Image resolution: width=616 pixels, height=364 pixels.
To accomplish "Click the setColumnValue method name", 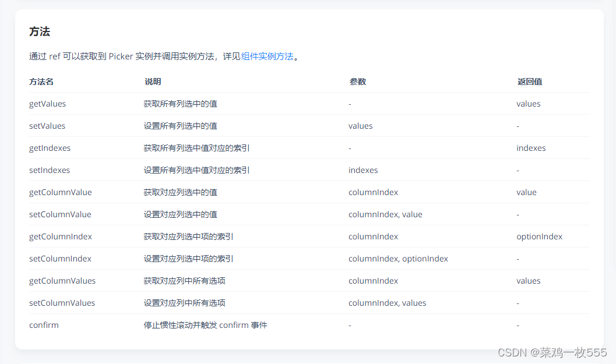I will pos(60,214).
